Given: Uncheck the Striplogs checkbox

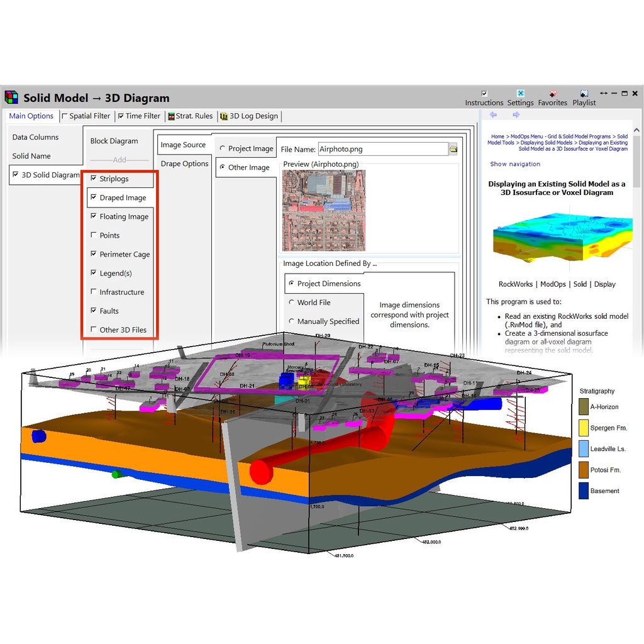Looking at the screenshot, I should click(94, 179).
